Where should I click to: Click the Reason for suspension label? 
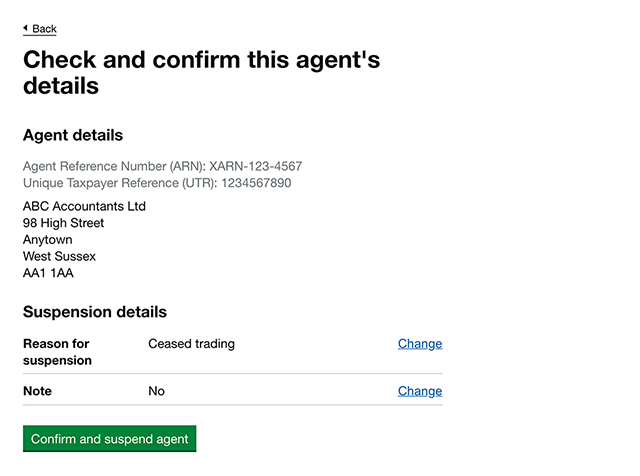pos(57,352)
